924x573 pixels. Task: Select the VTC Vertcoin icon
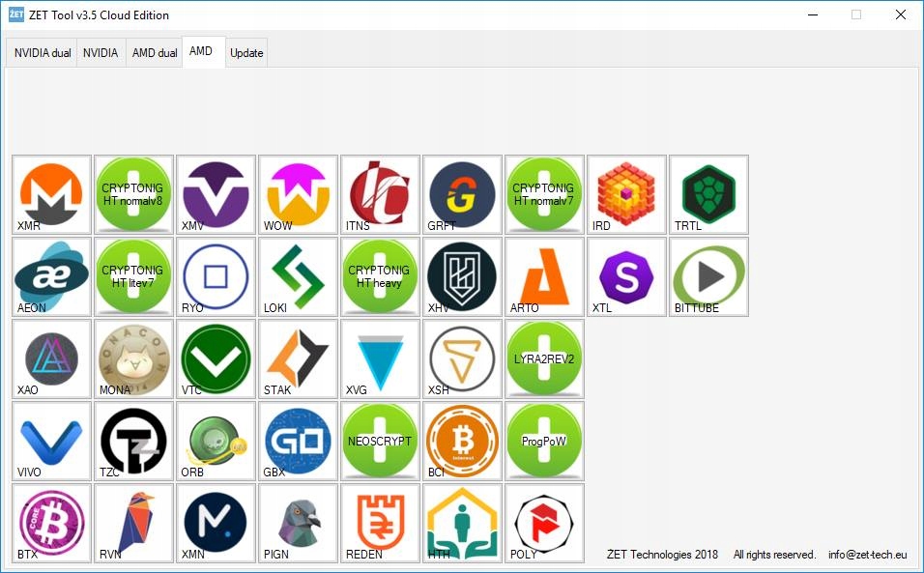coord(216,359)
